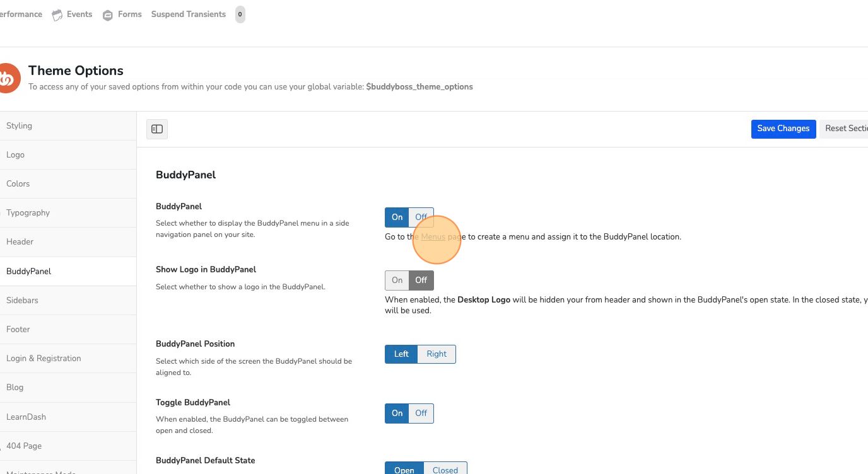Open the Colors section
868x474 pixels.
pos(68,183)
